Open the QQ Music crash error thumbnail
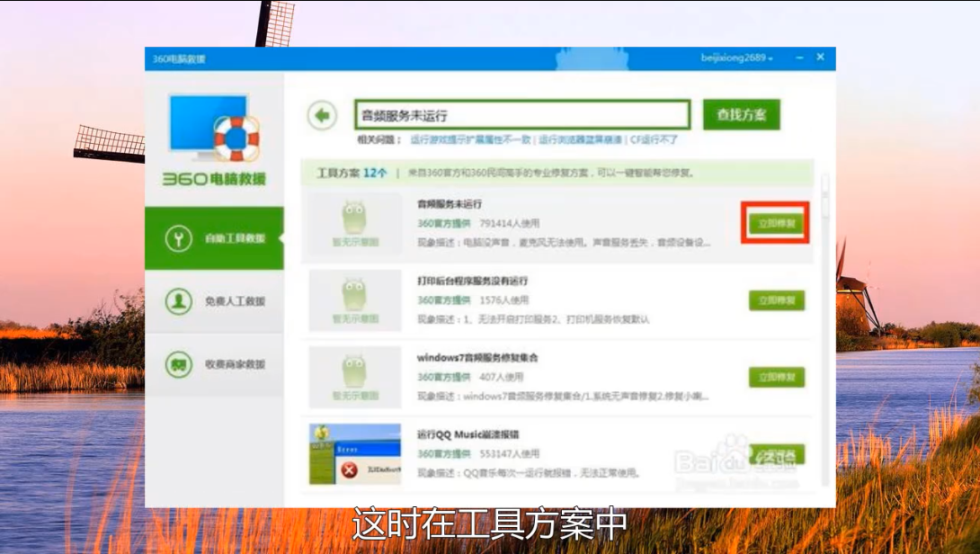 point(355,454)
